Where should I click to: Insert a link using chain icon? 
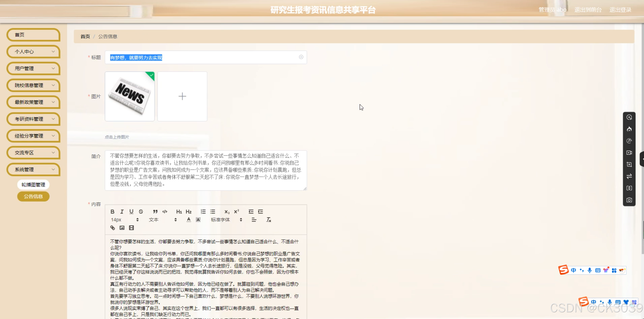tap(112, 228)
